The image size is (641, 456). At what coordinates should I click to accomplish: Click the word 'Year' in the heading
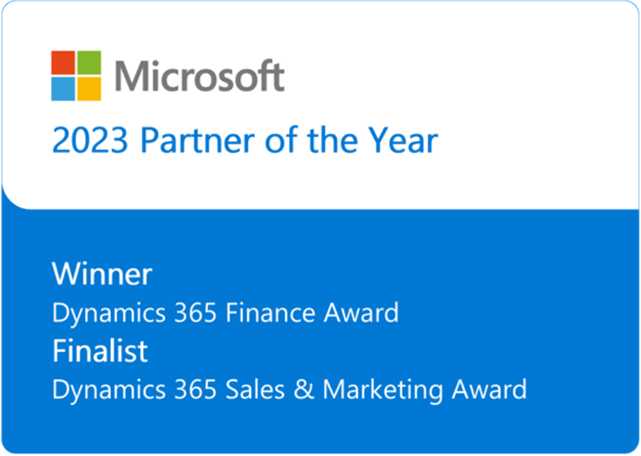click(x=404, y=140)
